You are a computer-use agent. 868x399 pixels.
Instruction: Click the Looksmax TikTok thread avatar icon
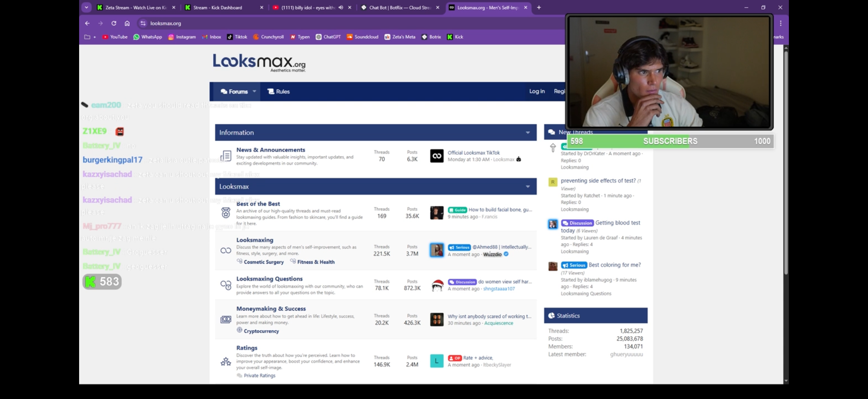pos(437,156)
